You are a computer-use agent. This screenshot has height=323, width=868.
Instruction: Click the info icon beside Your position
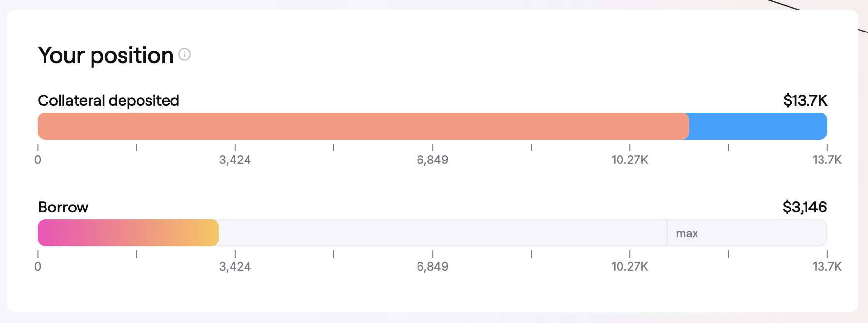(185, 54)
